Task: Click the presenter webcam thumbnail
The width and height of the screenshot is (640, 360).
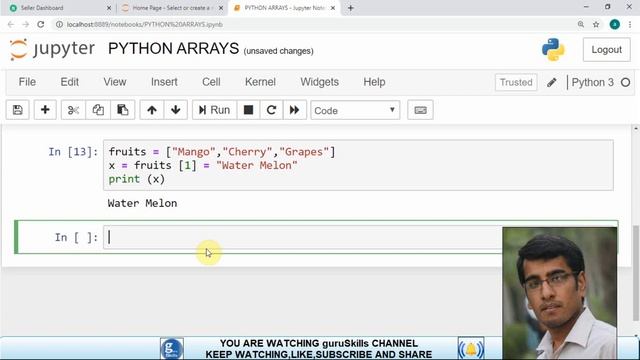Action: (560, 293)
